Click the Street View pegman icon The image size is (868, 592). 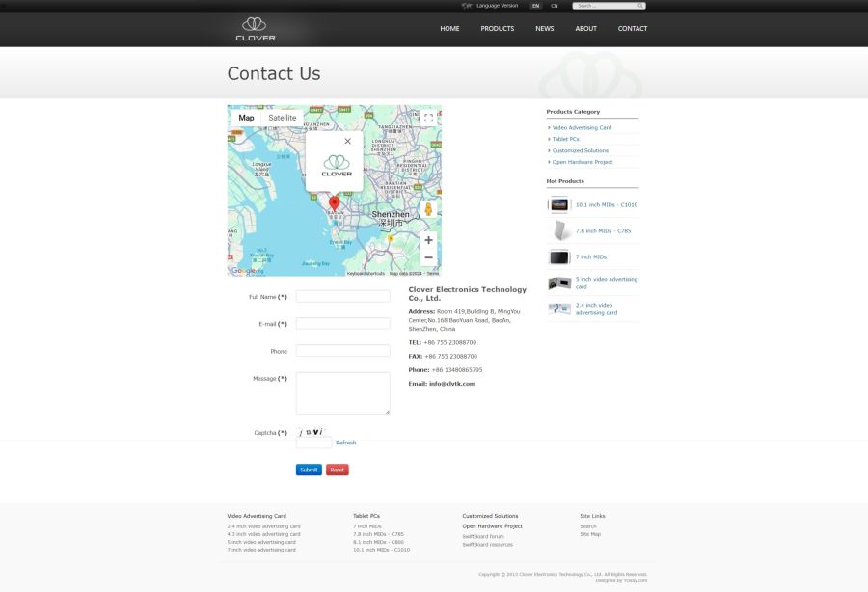click(x=428, y=209)
